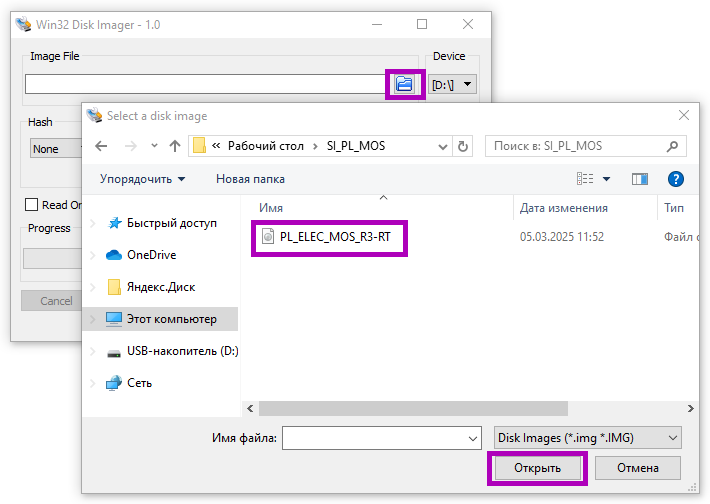Click the search magnifier icon
The image size is (710, 504).
pos(672,146)
